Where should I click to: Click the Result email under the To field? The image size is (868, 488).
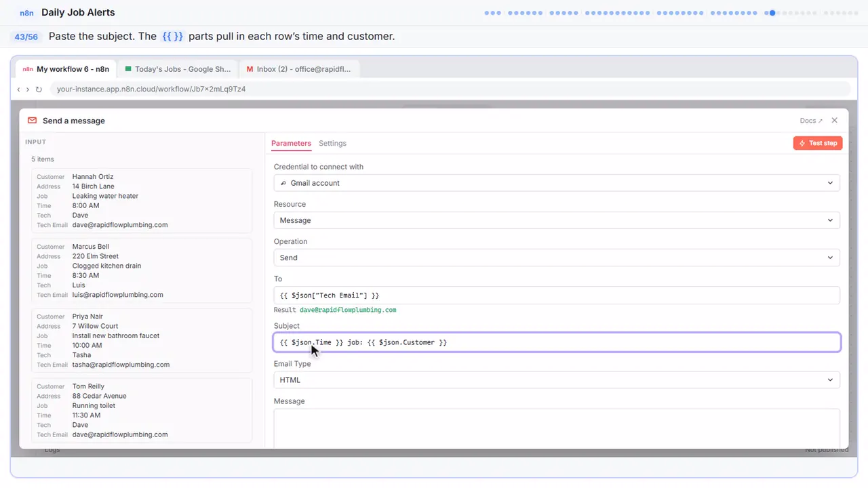coord(348,310)
